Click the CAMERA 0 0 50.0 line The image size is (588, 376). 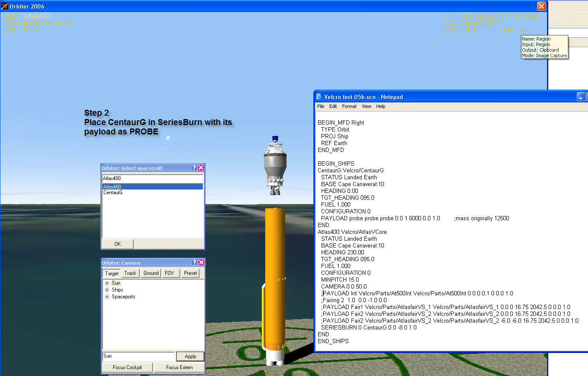[x=344, y=286]
